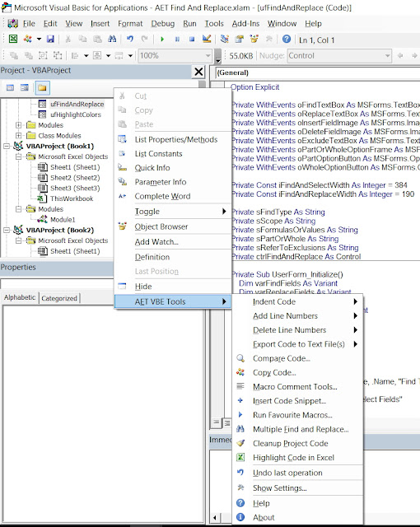The image size is (420, 527).
Task: Open Project Explorer toolbar icon
Action: click(x=225, y=40)
